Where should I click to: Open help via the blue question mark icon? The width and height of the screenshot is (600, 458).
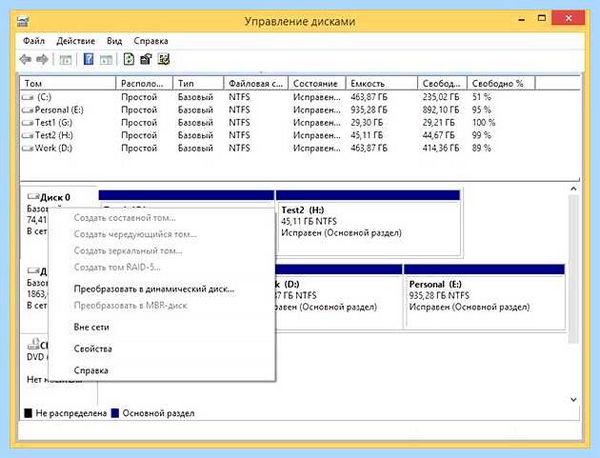click(88, 59)
